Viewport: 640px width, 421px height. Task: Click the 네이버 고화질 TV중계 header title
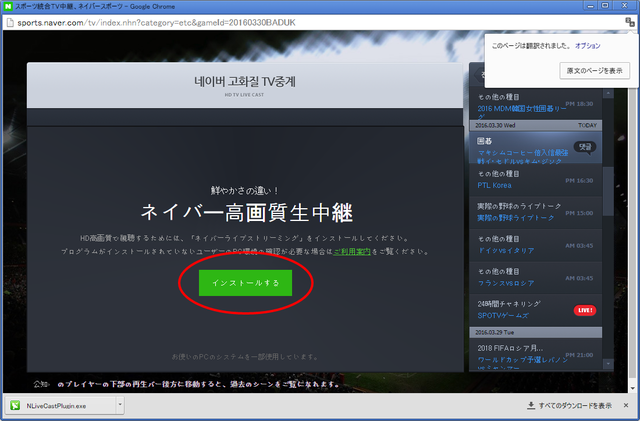point(245,82)
